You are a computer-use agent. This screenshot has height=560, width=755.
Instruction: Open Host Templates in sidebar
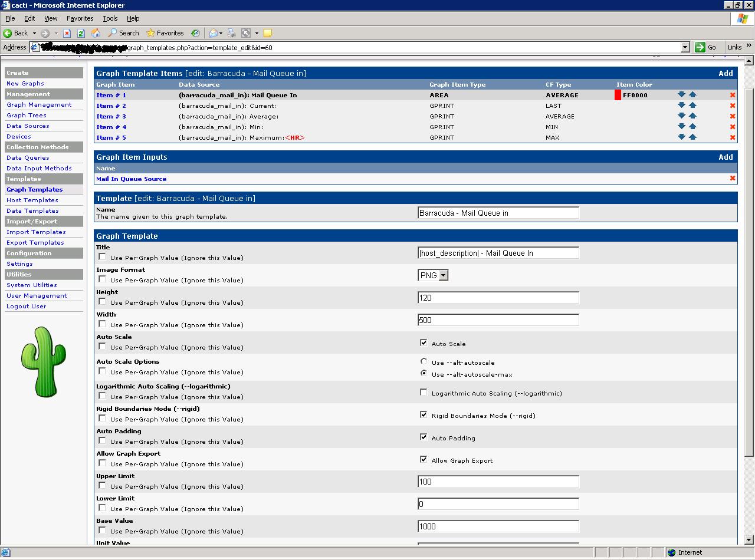pos(32,200)
